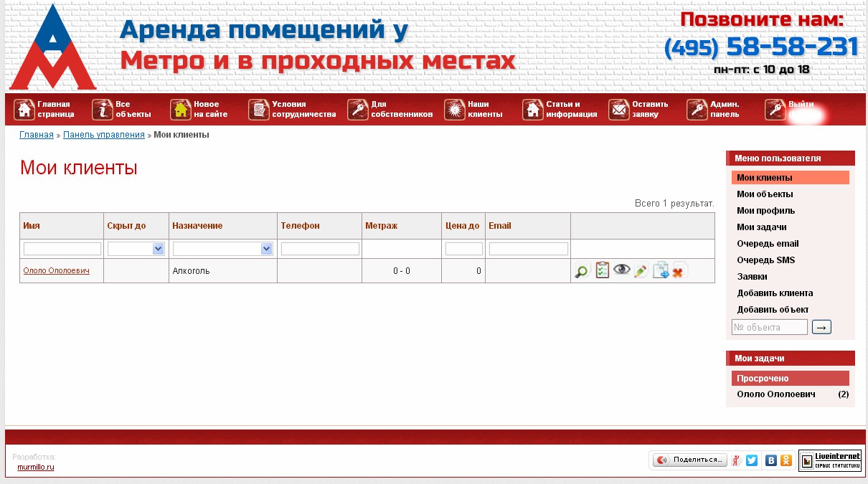Click the info icon for Все объекты
Viewport: 868px width, 484px height.
(x=103, y=110)
